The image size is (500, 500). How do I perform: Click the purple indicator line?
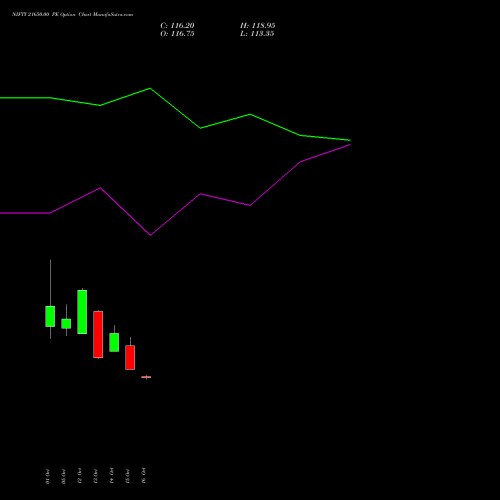click(x=175, y=190)
